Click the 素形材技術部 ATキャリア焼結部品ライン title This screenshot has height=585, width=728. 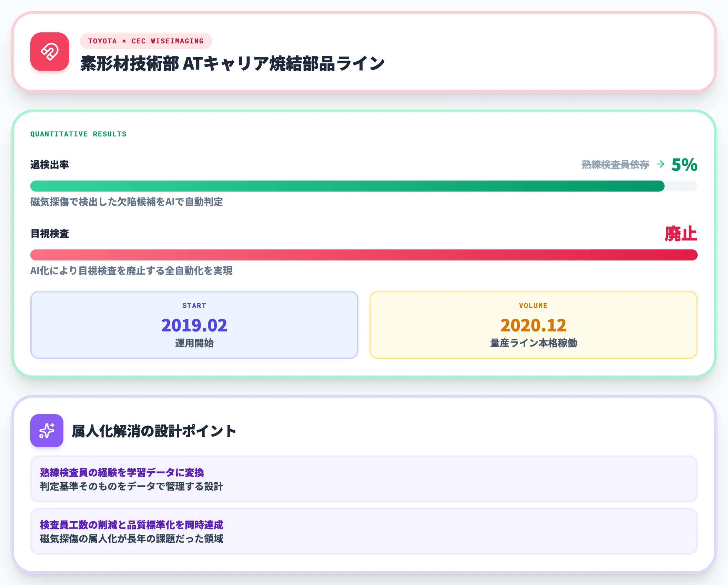pos(233,64)
